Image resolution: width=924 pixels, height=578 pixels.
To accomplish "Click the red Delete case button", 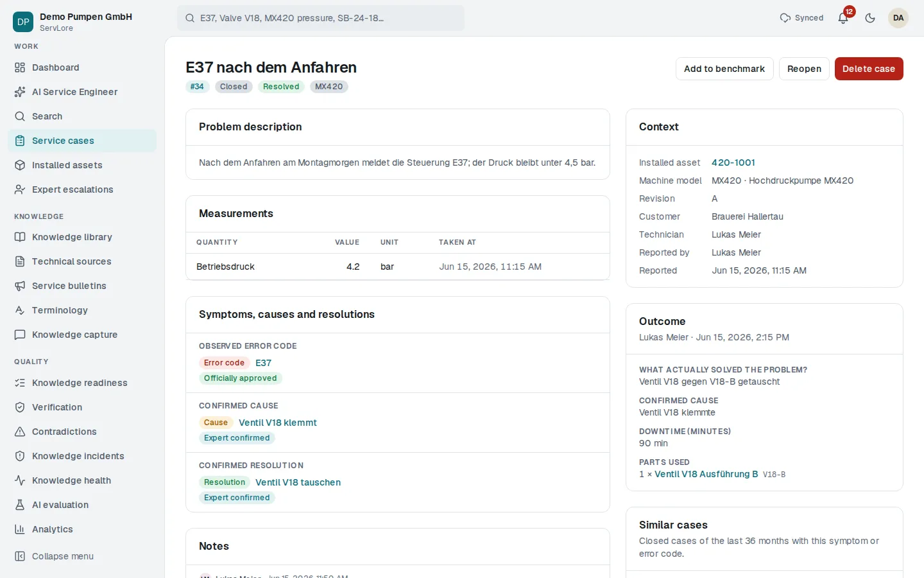I will click(869, 69).
